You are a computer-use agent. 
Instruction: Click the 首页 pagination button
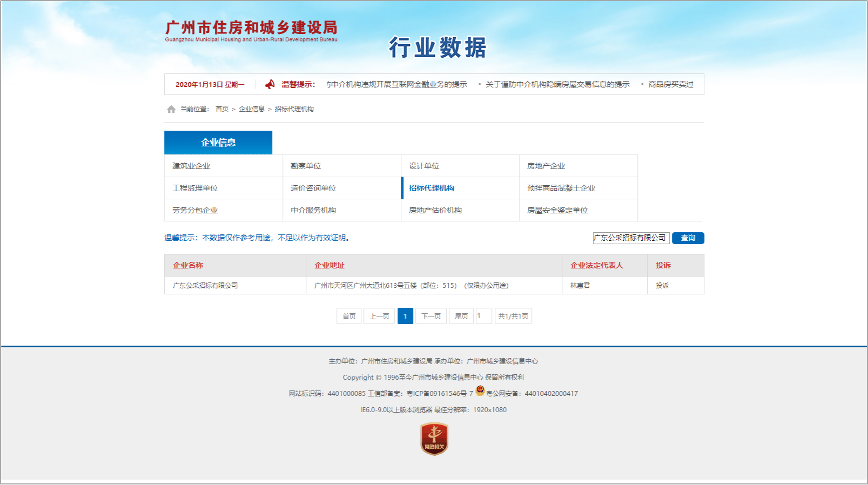coord(349,316)
